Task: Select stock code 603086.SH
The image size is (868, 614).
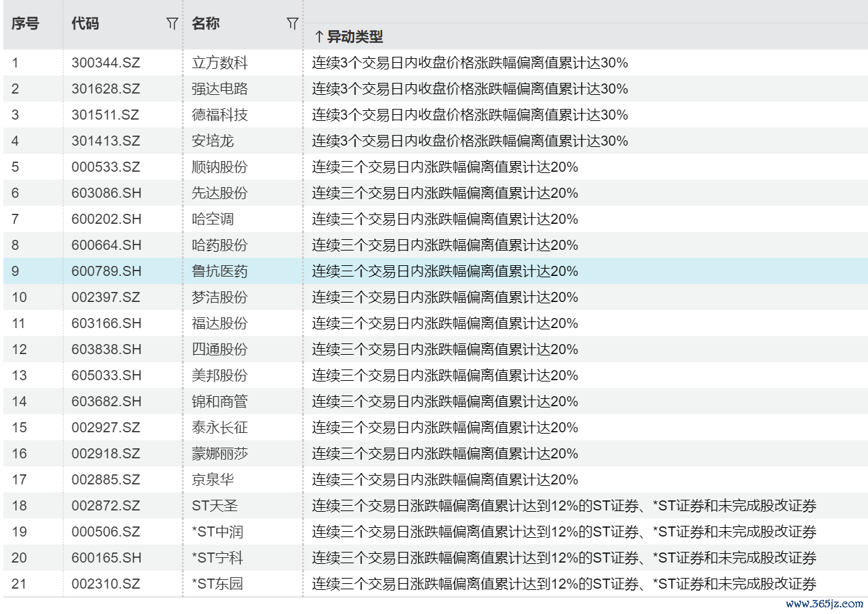Action: point(106,193)
